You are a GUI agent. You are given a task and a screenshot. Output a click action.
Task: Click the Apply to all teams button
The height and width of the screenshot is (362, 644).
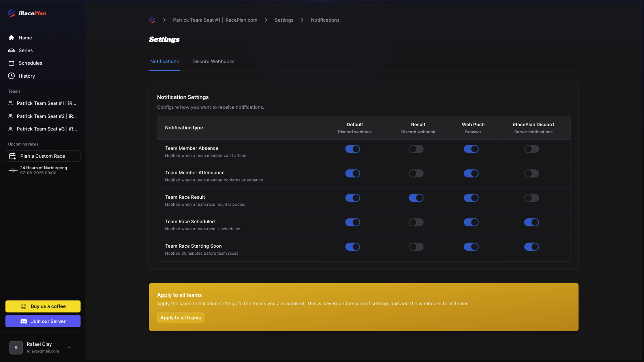[x=180, y=318]
